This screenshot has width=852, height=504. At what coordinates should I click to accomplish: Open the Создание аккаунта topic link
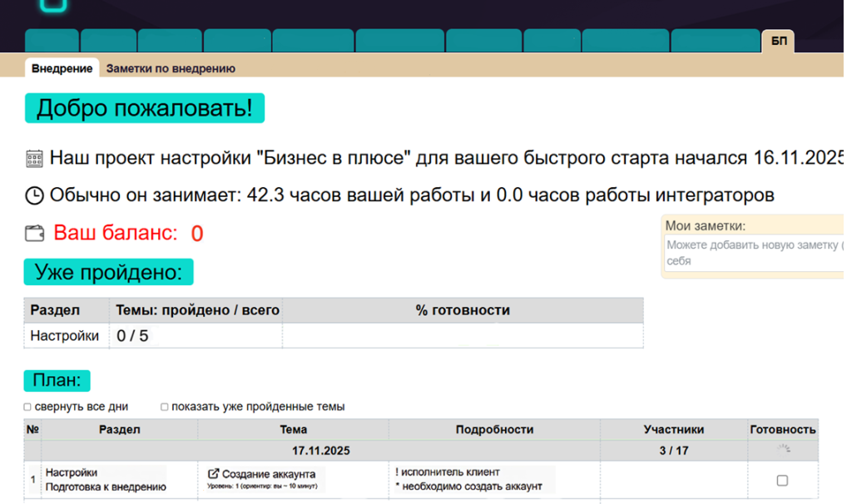tap(268, 474)
